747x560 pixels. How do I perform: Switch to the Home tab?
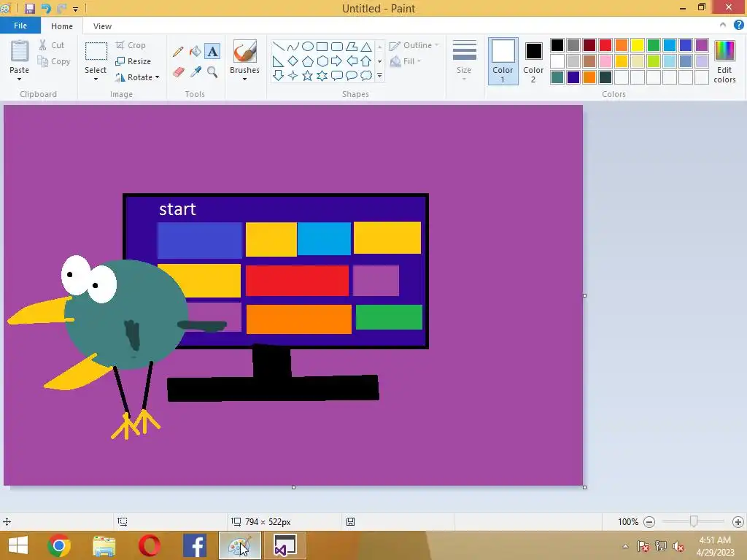click(x=62, y=26)
